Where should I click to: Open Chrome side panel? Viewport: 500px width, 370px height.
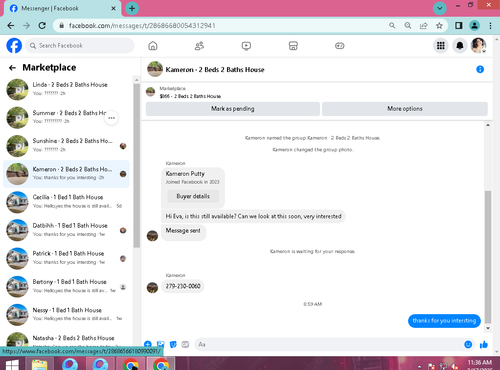pyautogui.click(x=459, y=26)
